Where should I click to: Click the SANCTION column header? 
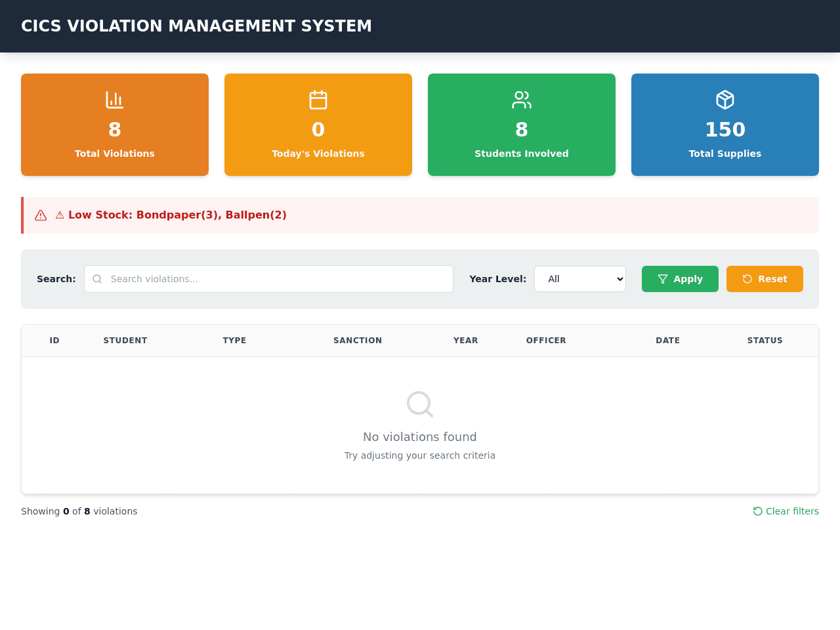pos(358,341)
